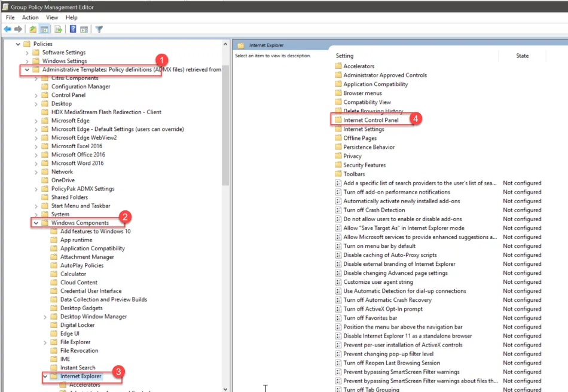Select 'Turn off Crash Detection' policy setting
Image resolution: width=568 pixels, height=392 pixels.
(374, 210)
